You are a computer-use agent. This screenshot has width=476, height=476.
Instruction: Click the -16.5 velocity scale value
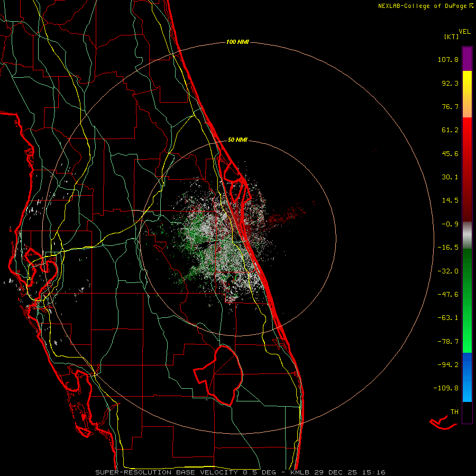448,248
